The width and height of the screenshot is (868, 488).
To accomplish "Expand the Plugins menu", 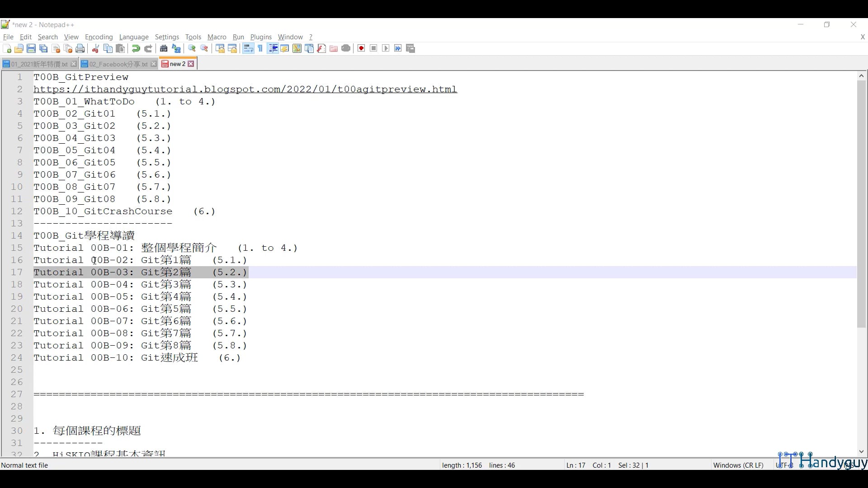I will (261, 37).
